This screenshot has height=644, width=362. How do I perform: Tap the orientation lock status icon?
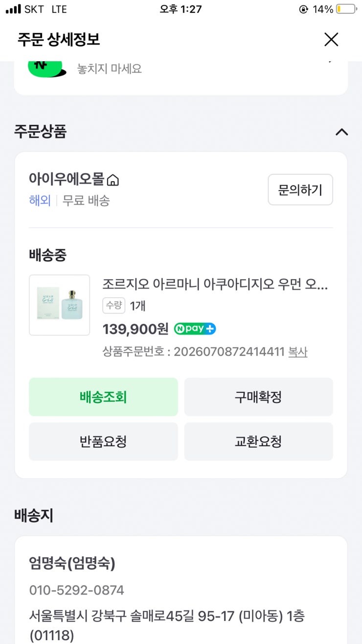coord(304,9)
